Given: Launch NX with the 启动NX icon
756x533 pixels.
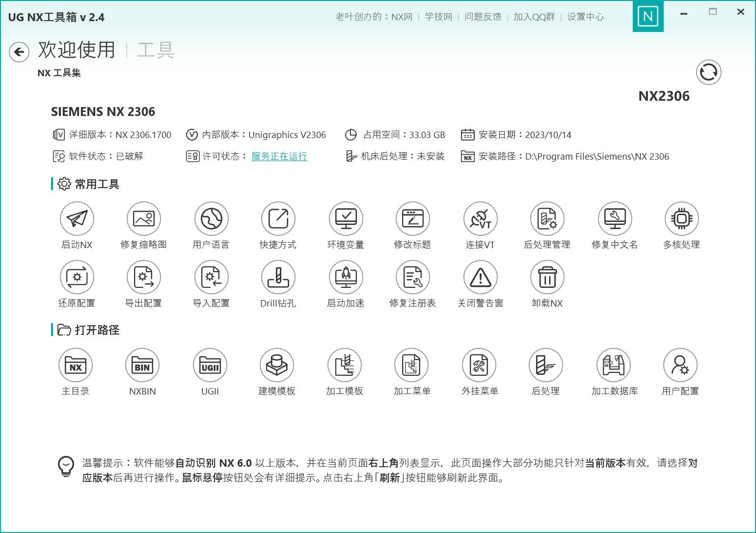Looking at the screenshot, I should coord(77,219).
